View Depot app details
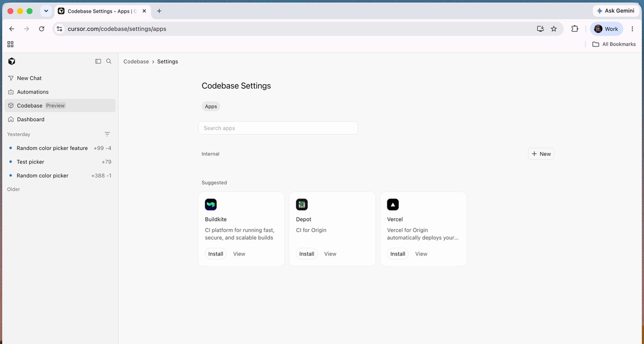The width and height of the screenshot is (644, 344). 330,254
